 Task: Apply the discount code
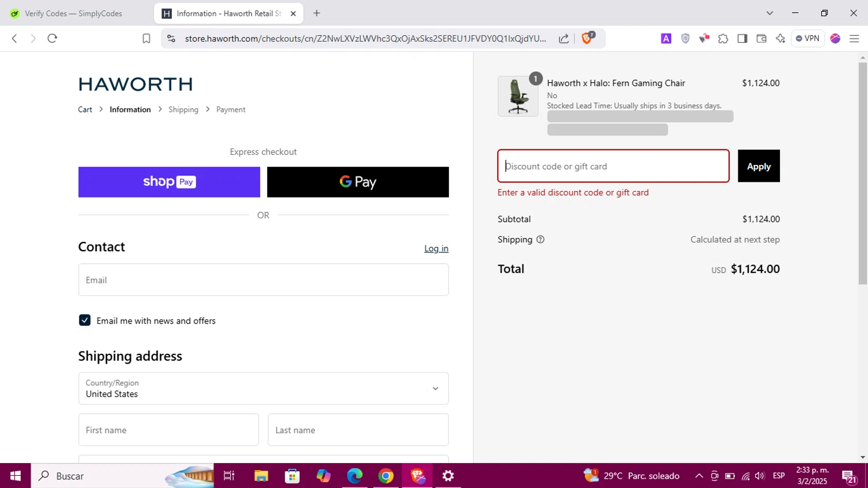click(x=759, y=166)
